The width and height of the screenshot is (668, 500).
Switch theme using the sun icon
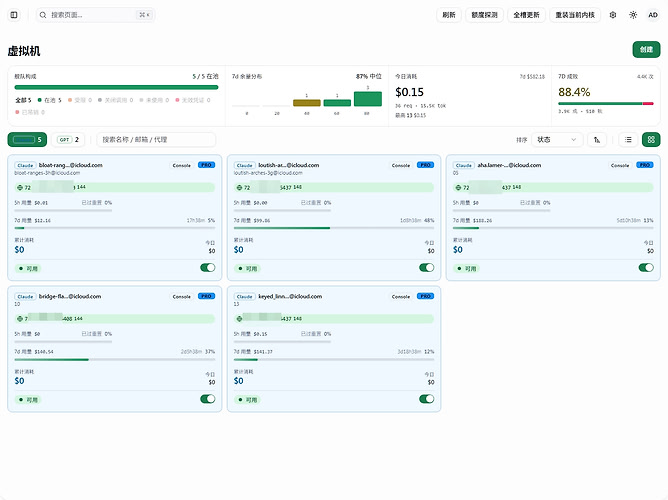coord(633,15)
